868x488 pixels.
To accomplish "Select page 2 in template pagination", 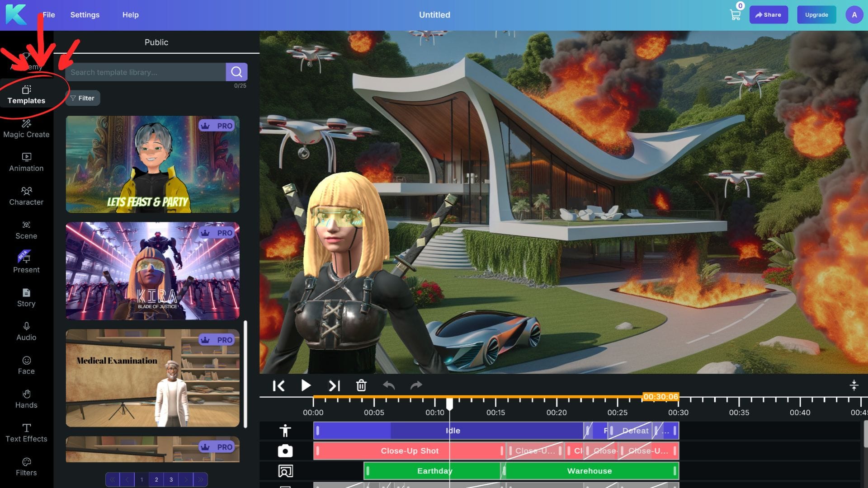I will pos(156,479).
